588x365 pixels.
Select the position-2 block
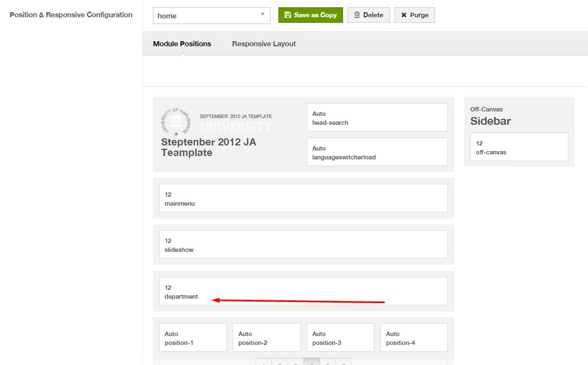point(267,338)
